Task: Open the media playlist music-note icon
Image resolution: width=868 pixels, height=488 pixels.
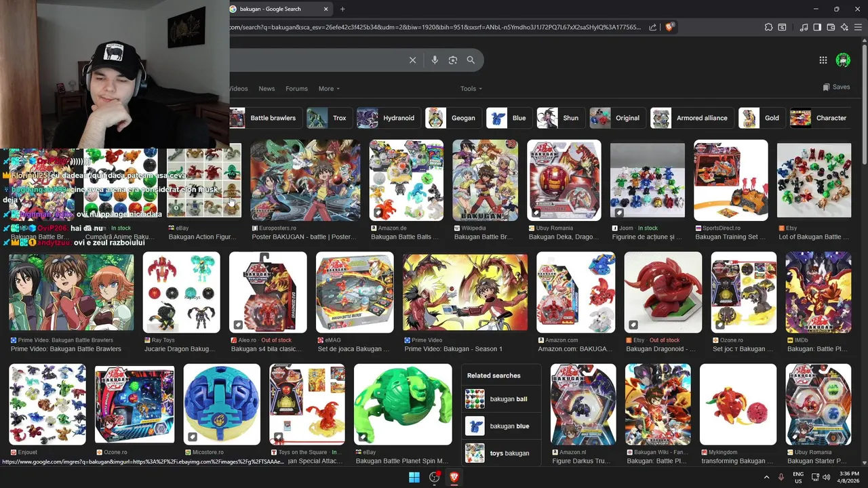Action: pyautogui.click(x=804, y=27)
